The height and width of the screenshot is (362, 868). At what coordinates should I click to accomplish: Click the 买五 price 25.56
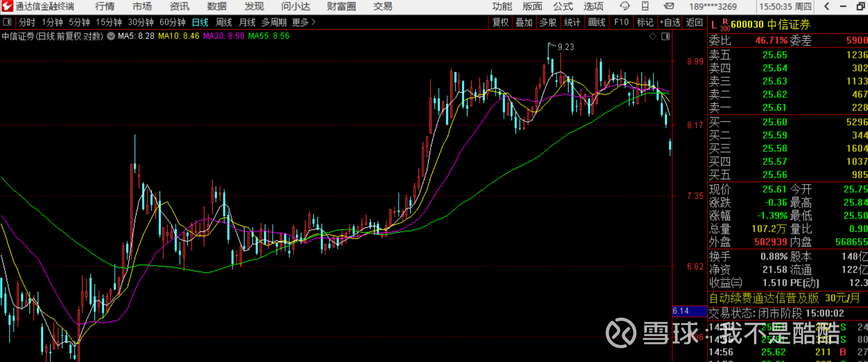point(775,175)
